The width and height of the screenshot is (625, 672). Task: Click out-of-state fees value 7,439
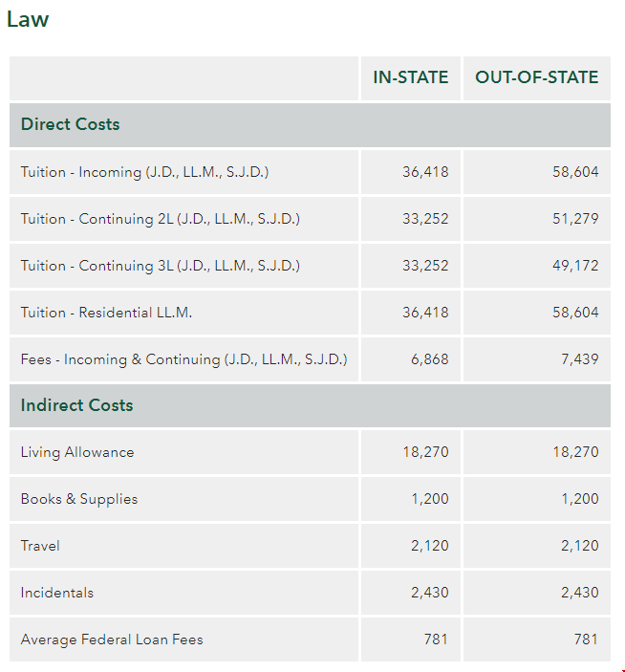coord(579,359)
